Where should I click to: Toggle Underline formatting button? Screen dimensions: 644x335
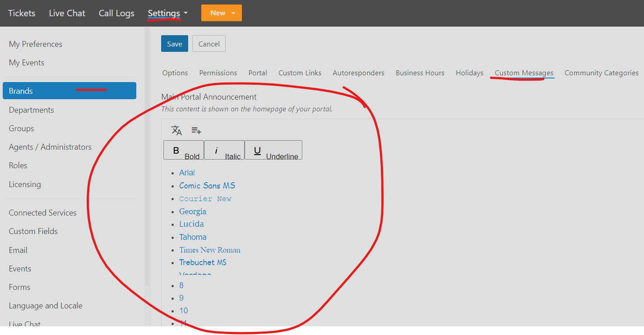273,150
